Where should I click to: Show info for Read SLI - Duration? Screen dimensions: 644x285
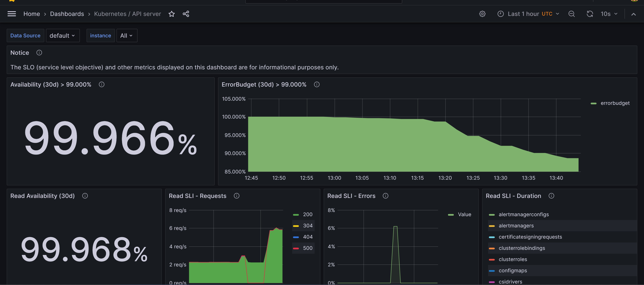pyautogui.click(x=551, y=196)
